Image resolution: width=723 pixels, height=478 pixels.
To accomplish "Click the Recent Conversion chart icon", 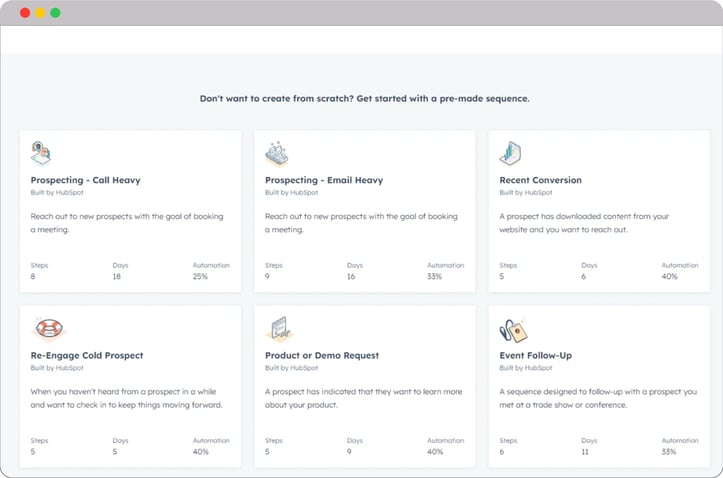I will tap(510, 153).
